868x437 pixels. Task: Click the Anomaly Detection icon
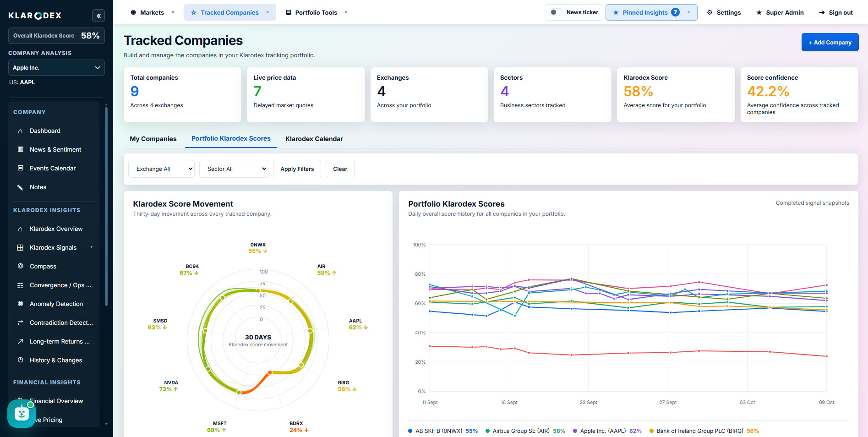(20, 304)
